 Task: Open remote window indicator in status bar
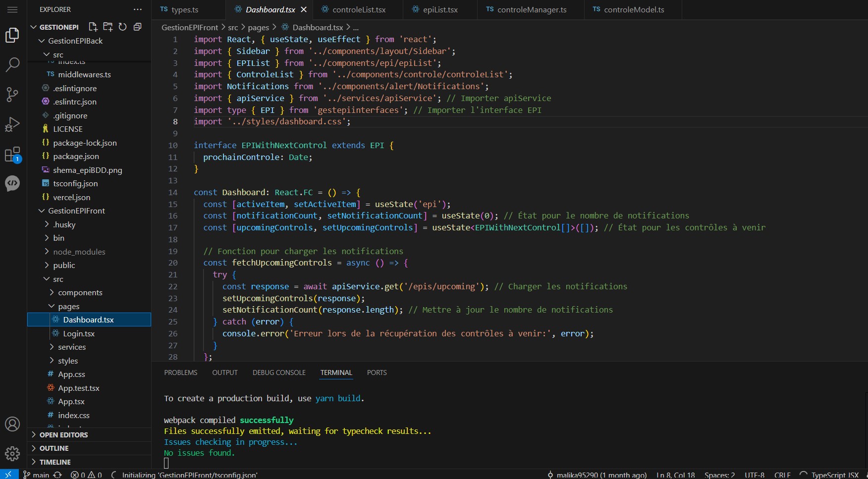pyautogui.click(x=9, y=475)
